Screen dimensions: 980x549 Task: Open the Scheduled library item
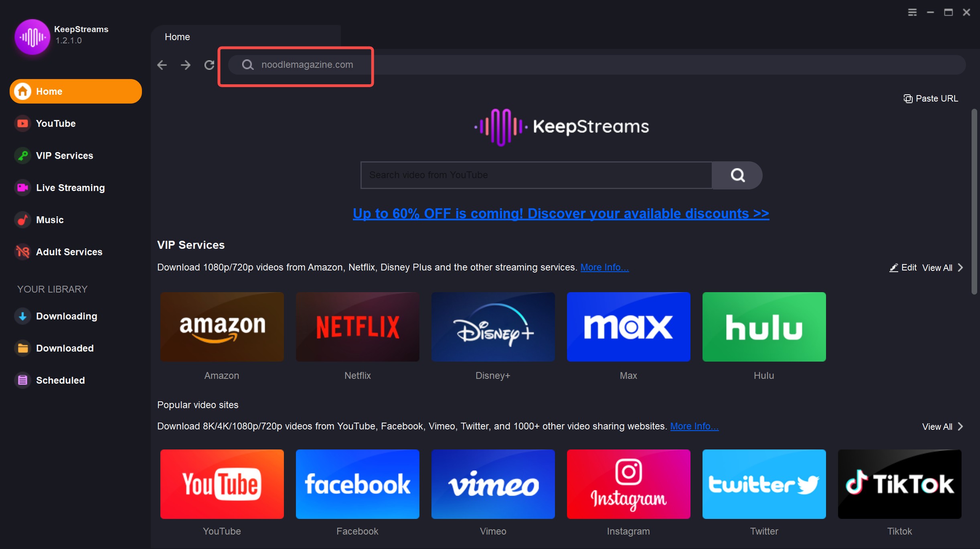76,380
